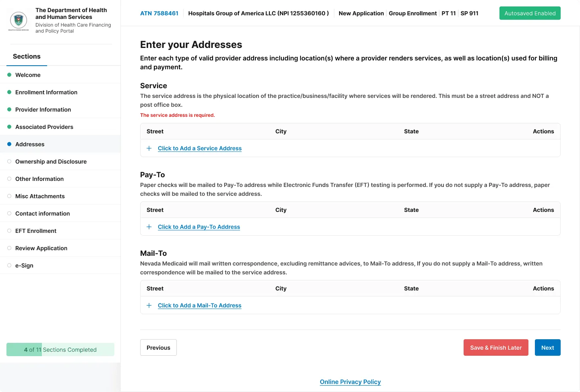Click the Previous button
The image size is (580, 392).
click(158, 348)
